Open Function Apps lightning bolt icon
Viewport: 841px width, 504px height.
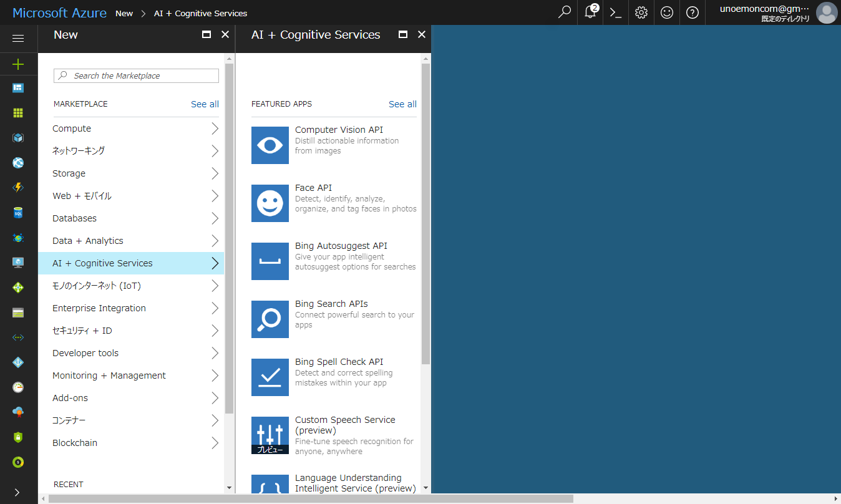(18, 188)
